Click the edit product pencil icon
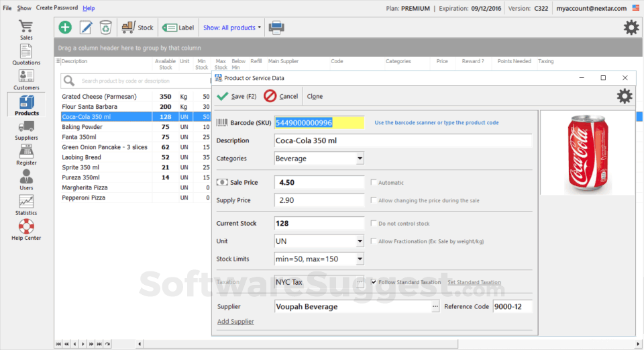Viewport: 644px width, 350px height. pos(86,28)
